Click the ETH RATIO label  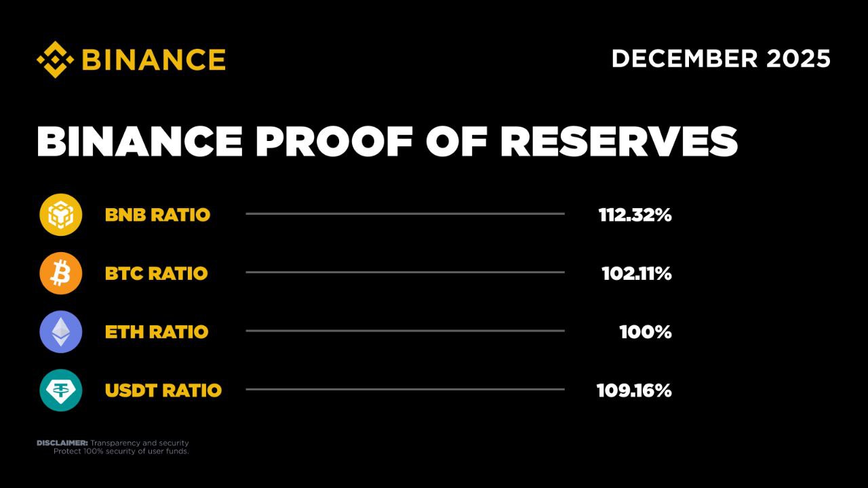tap(156, 332)
